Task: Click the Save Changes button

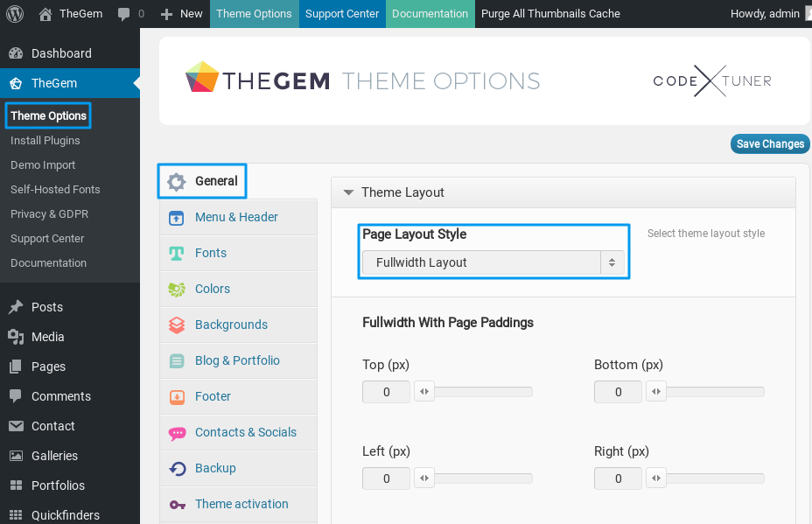Action: pos(770,144)
